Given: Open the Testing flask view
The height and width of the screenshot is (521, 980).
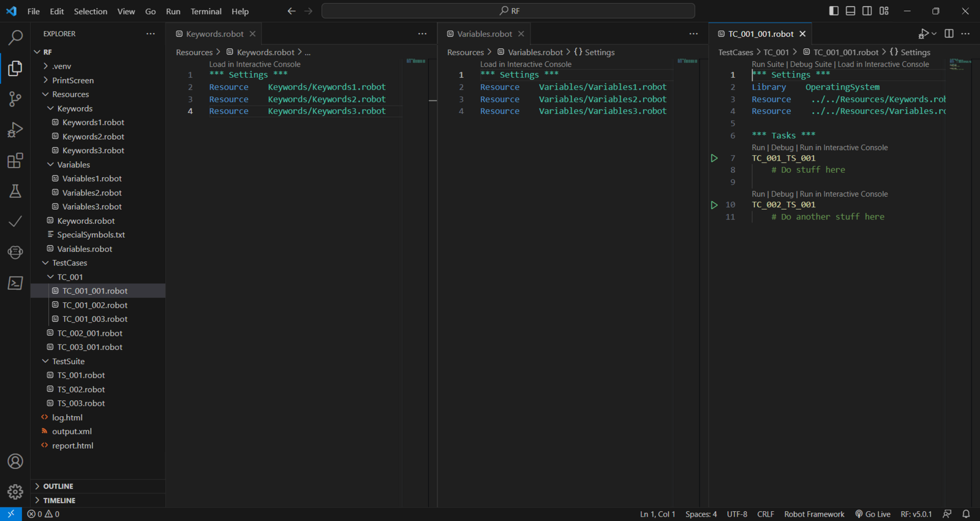Looking at the screenshot, I should (x=15, y=191).
